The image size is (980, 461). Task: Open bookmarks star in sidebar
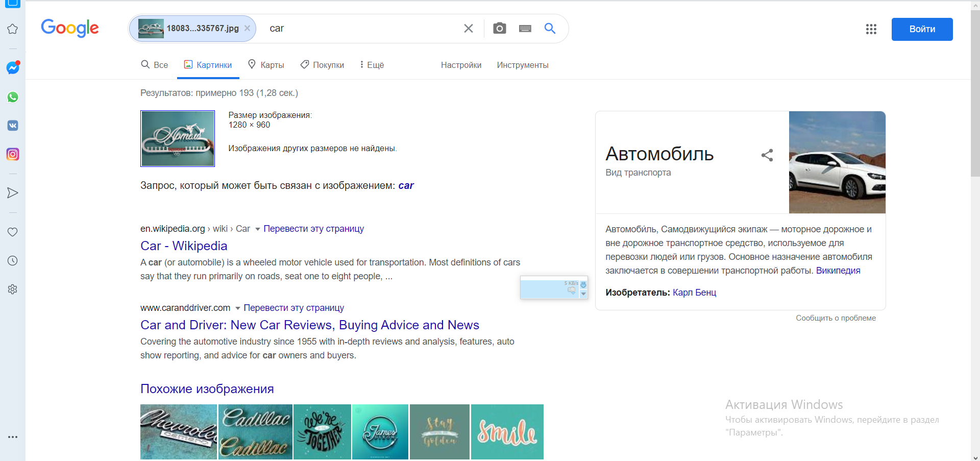click(13, 29)
